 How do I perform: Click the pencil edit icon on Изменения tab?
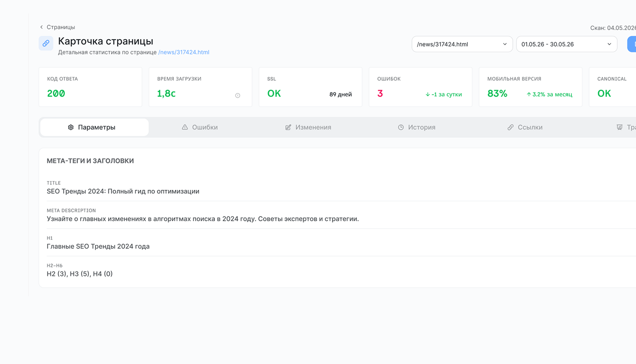pos(288,127)
